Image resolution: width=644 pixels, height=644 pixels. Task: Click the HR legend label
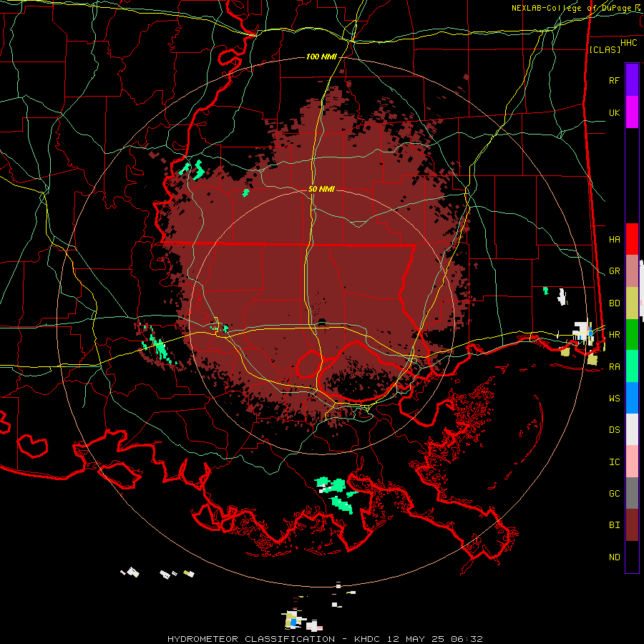[615, 335]
